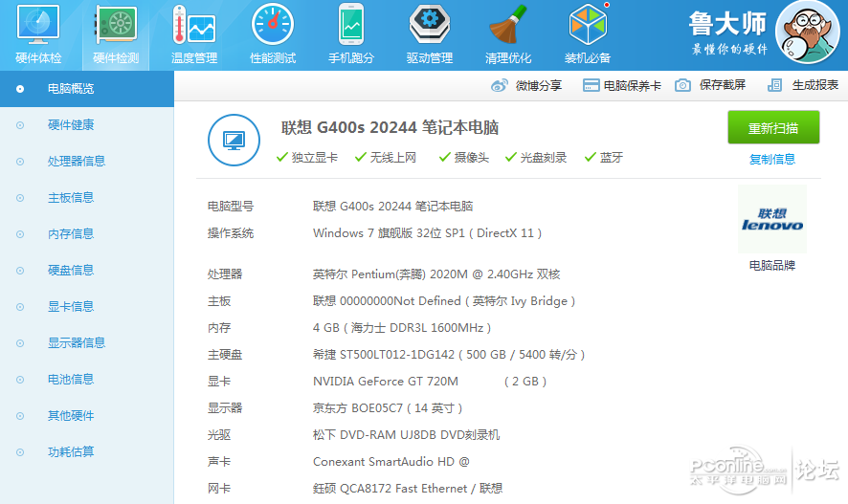Image resolution: width=848 pixels, height=504 pixels.
Task: Click the 光盘刻录 checkmark feature
Action: [x=535, y=157]
